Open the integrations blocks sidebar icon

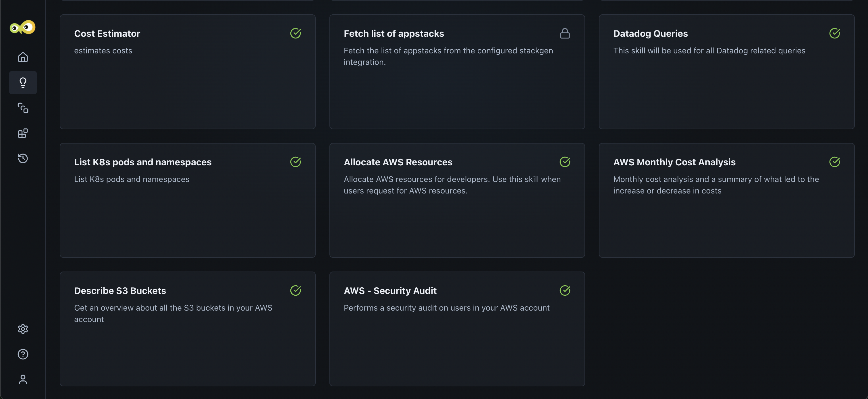coord(23,133)
